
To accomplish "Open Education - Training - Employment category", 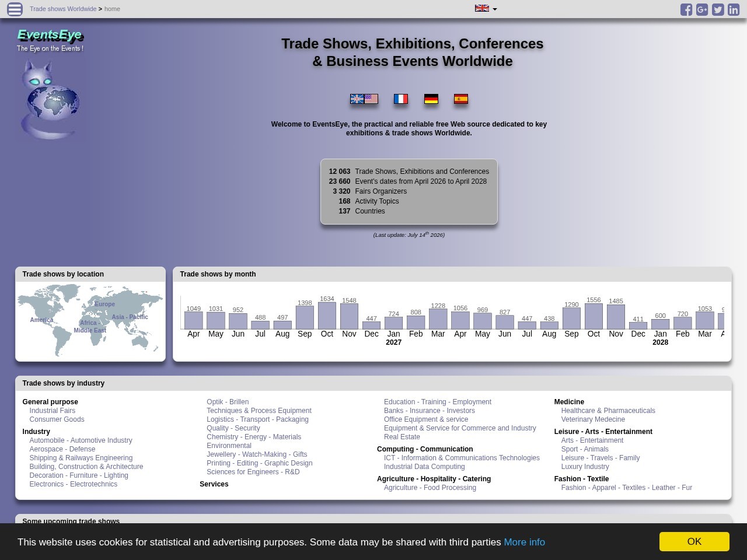I will (438, 402).
